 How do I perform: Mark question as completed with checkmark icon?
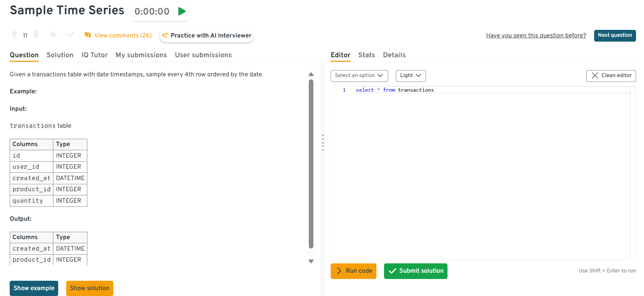(x=70, y=35)
